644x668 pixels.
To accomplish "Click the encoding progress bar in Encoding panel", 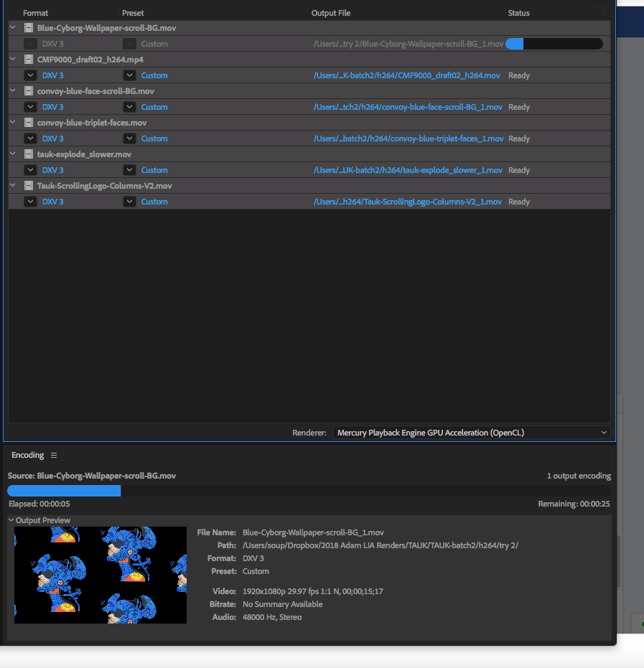I will click(309, 491).
